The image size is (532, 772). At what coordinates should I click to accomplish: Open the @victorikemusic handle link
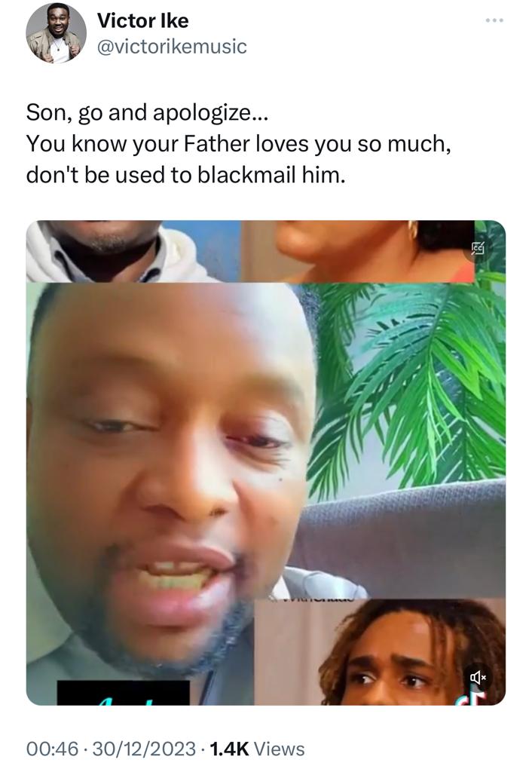(172, 47)
